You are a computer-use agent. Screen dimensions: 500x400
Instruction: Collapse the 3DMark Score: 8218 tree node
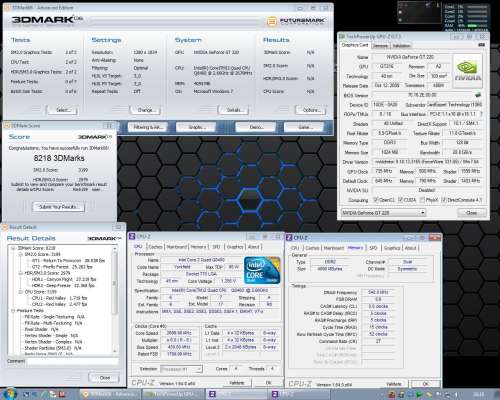(x=13, y=248)
